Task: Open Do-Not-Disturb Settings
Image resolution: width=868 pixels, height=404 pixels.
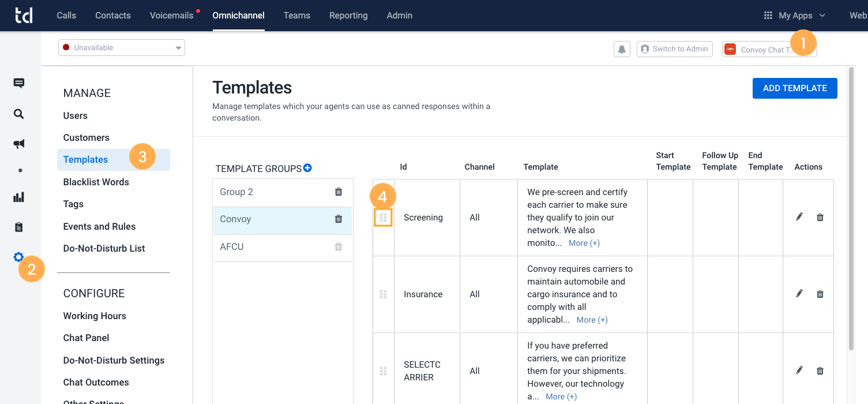Action: 114,360
